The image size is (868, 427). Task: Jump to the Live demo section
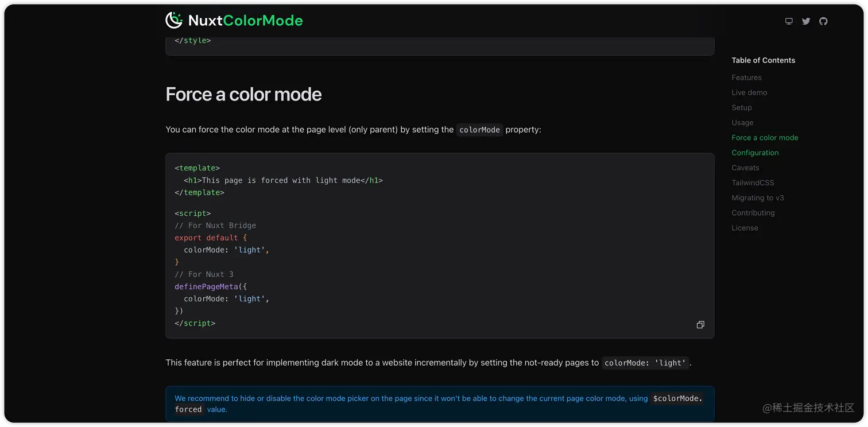(x=749, y=92)
